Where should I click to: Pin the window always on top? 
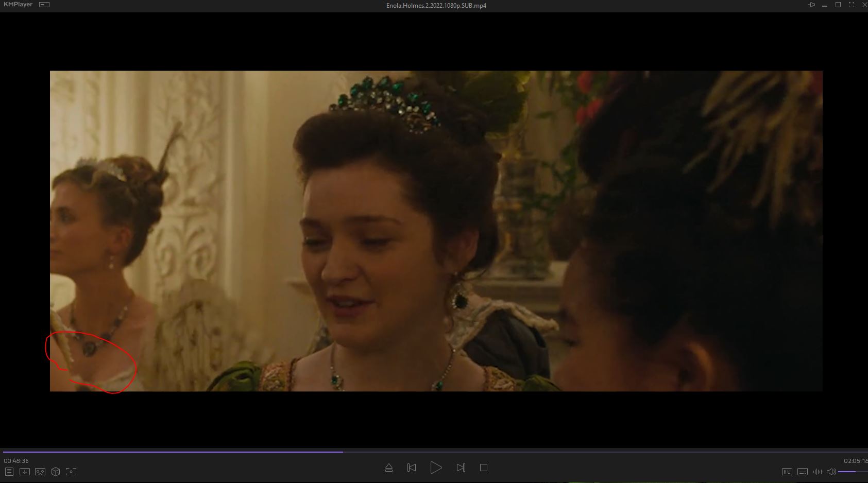tap(811, 5)
